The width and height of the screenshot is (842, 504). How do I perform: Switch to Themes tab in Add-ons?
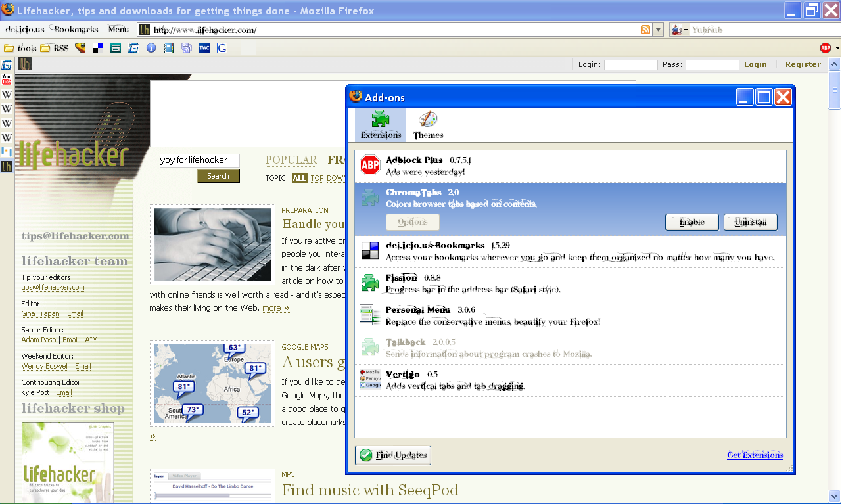pos(428,125)
